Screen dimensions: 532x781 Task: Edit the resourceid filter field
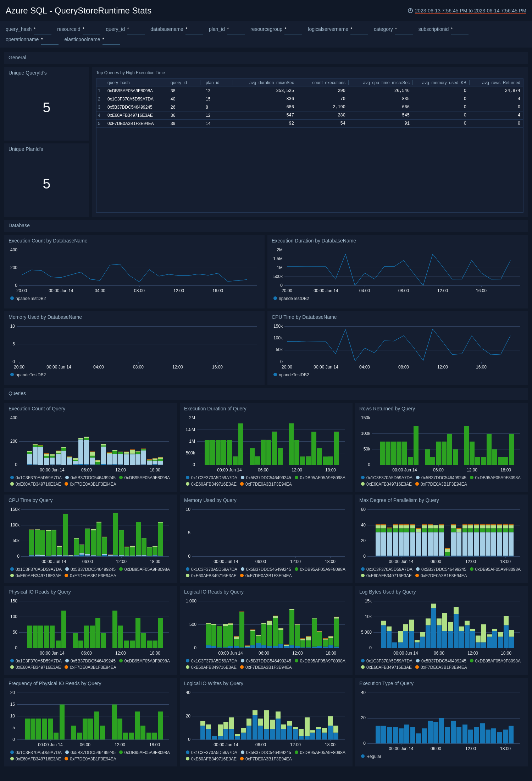[92, 29]
